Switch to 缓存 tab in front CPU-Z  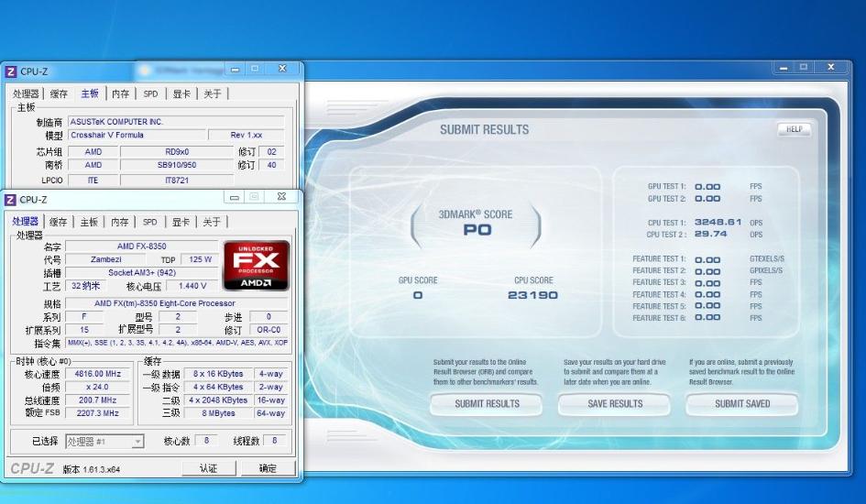coord(58,222)
